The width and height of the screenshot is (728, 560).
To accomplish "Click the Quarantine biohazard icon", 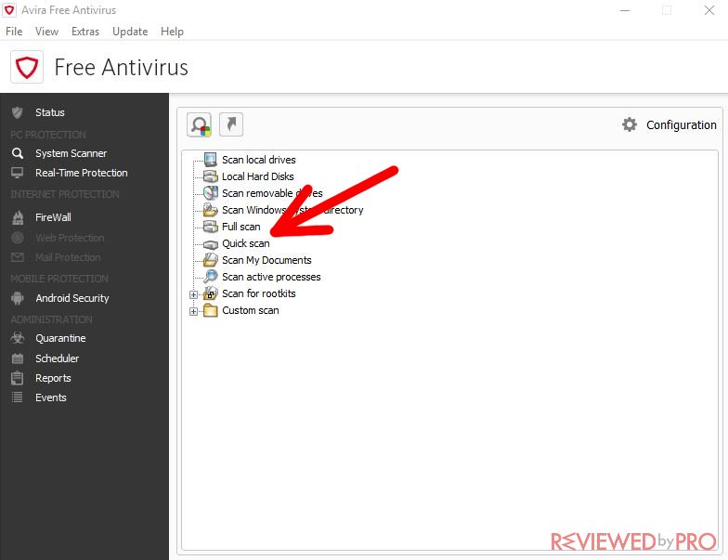I will 18,338.
